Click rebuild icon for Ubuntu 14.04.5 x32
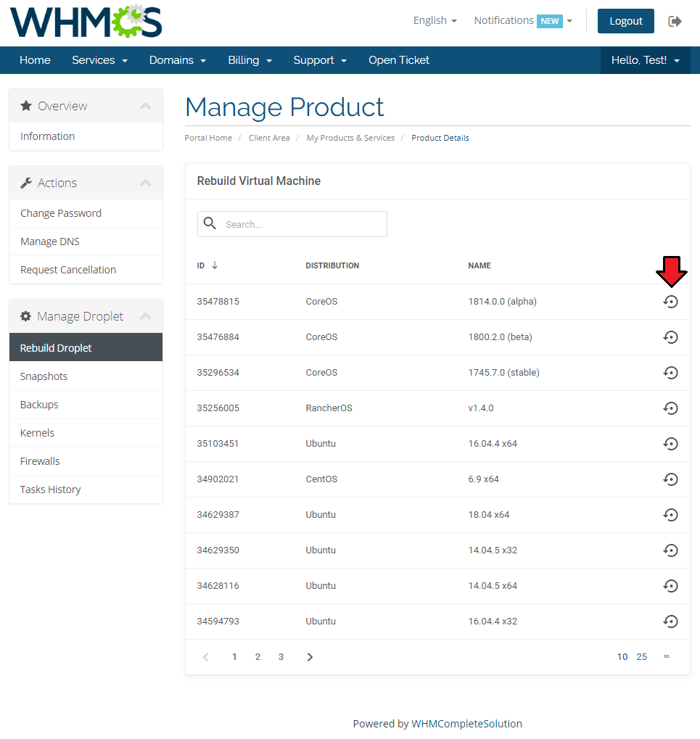The height and width of the screenshot is (739, 700). (670, 550)
